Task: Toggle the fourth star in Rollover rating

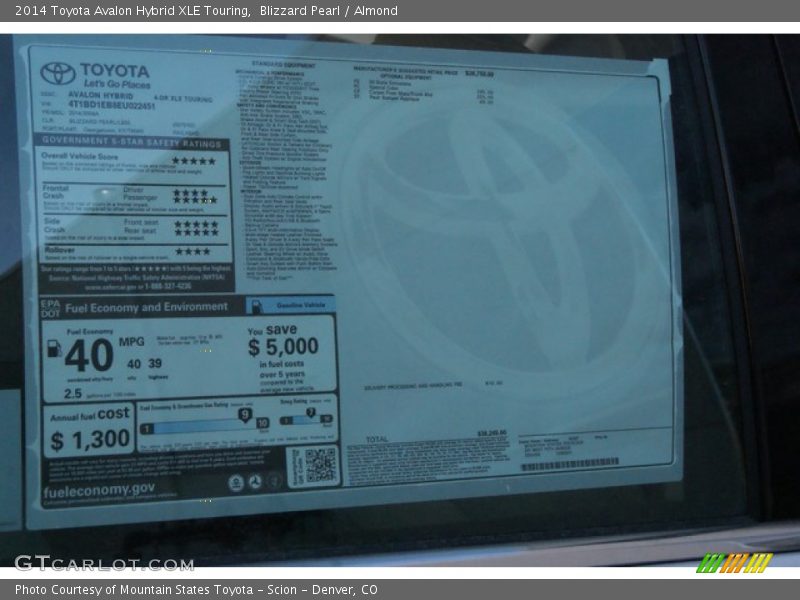Action: click(x=207, y=250)
